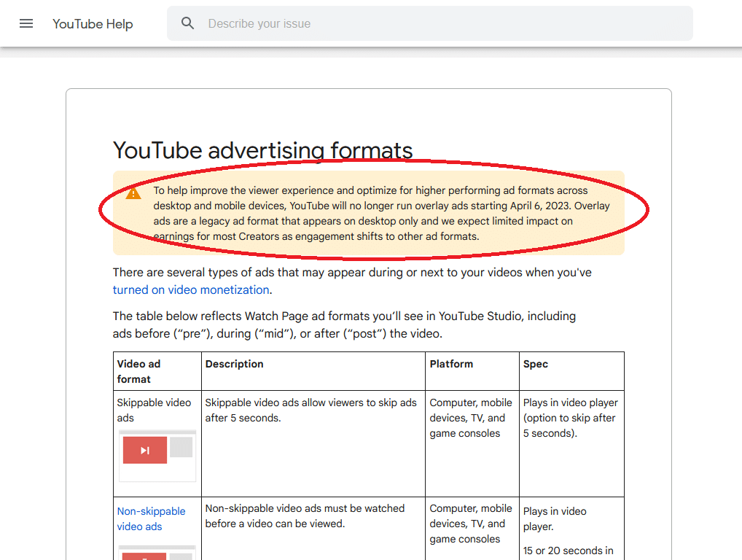Click "There are several types of ads" paragraph
This screenshot has width=742, height=560.
(x=352, y=281)
